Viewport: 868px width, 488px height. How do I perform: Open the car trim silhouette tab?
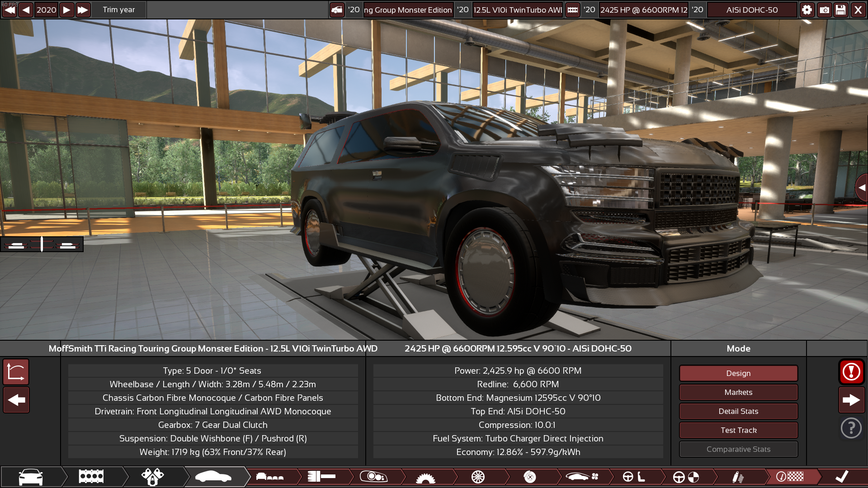coord(213,477)
